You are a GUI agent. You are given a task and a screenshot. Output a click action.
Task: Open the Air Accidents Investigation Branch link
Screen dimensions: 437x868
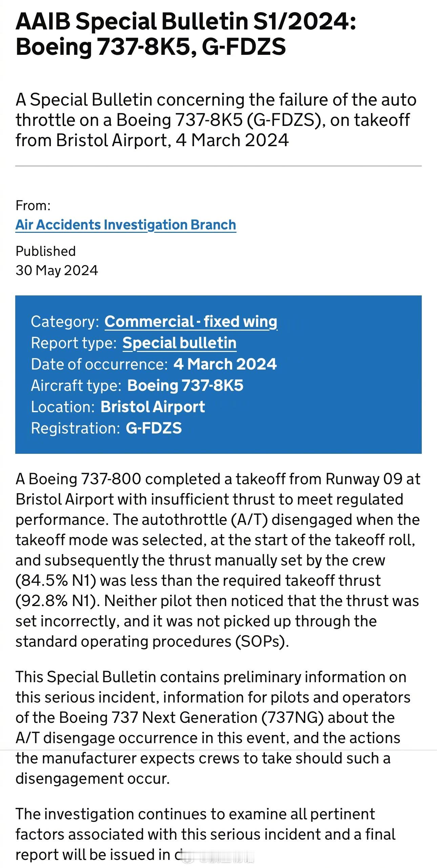(x=126, y=225)
